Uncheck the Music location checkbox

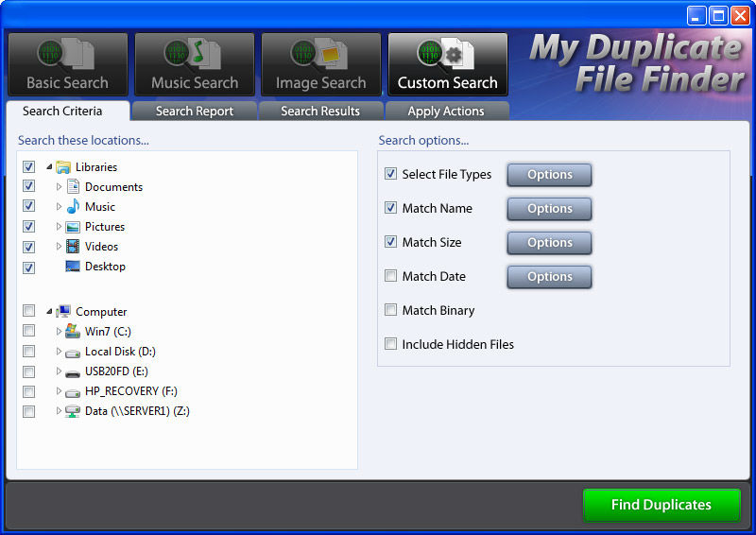(x=29, y=206)
